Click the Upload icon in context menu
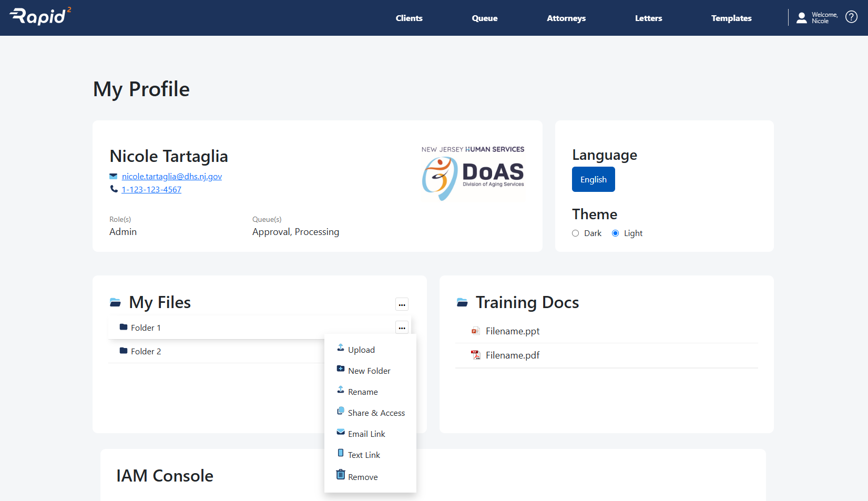Viewport: 868px width, 501px height. click(341, 348)
